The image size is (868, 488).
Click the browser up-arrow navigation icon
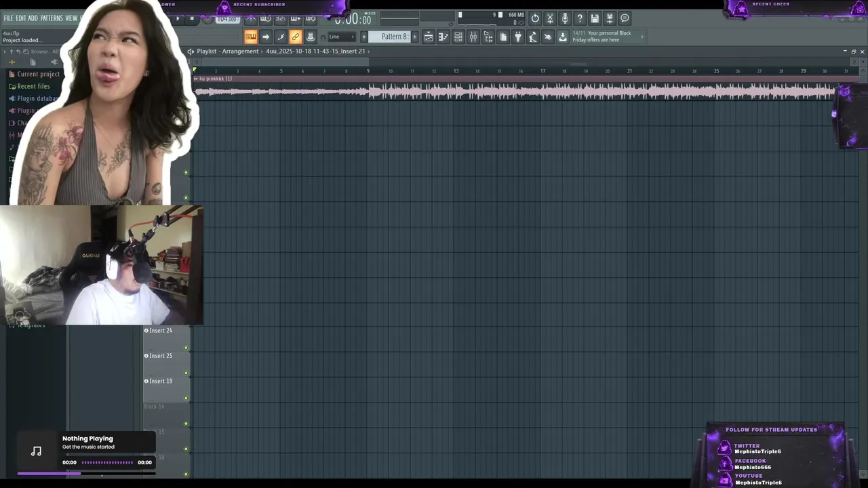pyautogui.click(x=12, y=52)
